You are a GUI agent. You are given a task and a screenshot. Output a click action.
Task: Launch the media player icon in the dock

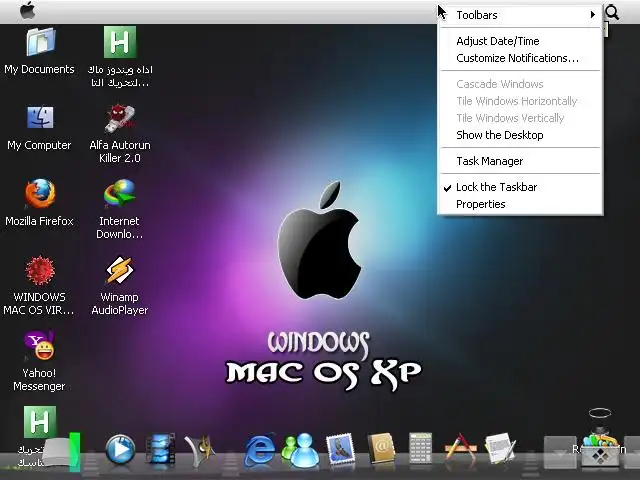[120, 450]
